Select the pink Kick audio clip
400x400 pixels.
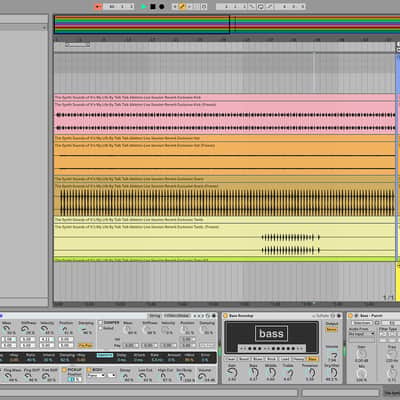click(225, 117)
